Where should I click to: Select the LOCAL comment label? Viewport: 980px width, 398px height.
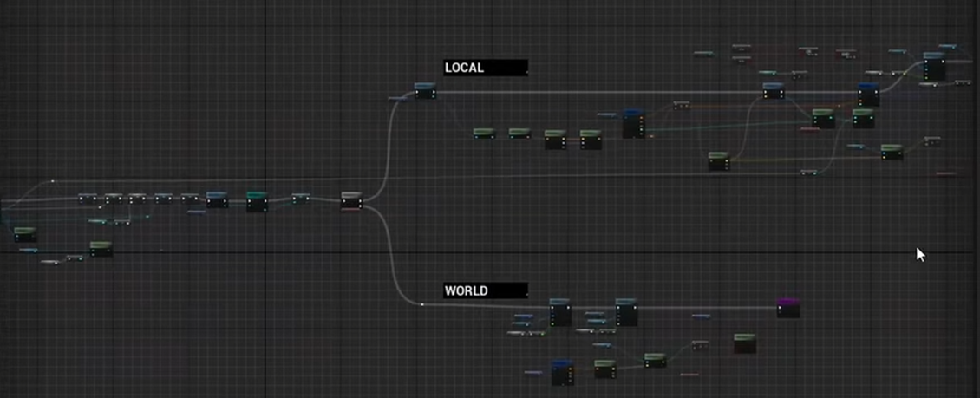[486, 68]
